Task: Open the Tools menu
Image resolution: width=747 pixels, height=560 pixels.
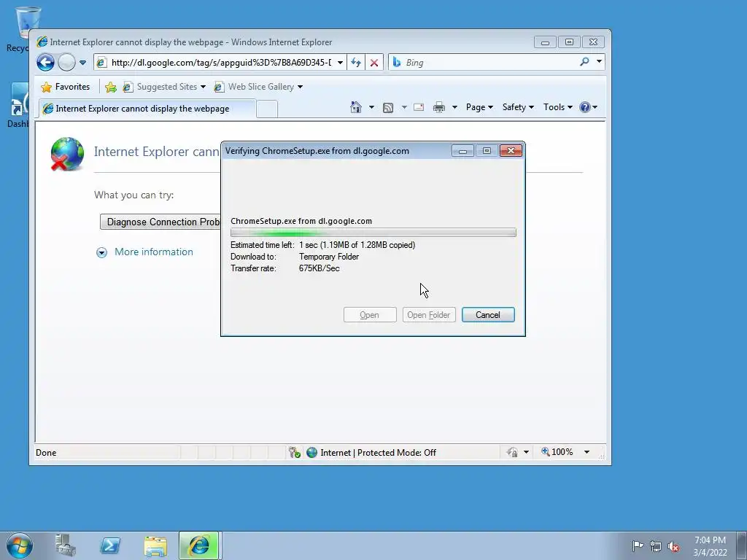Action: [558, 107]
